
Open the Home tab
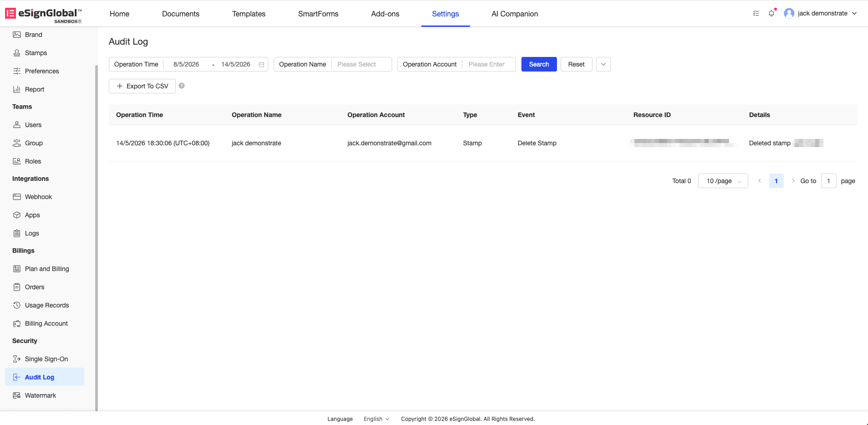tap(120, 14)
